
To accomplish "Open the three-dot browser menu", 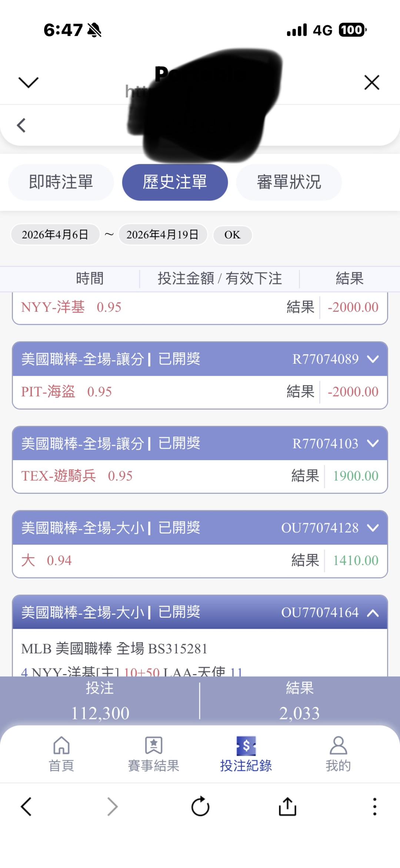I will [x=374, y=806].
